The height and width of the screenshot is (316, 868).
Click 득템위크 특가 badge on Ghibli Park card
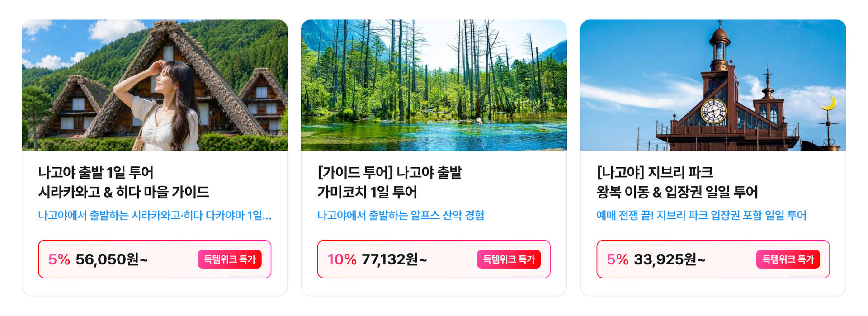point(788,259)
